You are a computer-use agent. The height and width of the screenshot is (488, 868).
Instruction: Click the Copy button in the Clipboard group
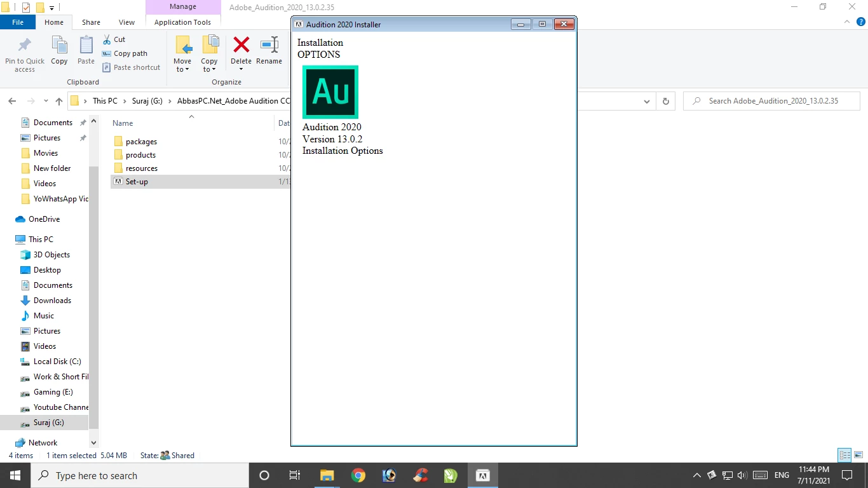59,50
